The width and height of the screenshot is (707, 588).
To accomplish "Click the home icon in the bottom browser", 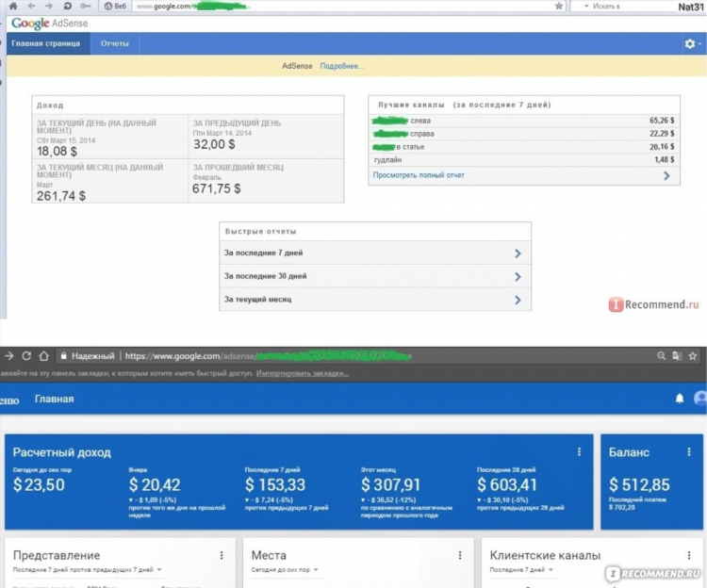I will coord(43,356).
